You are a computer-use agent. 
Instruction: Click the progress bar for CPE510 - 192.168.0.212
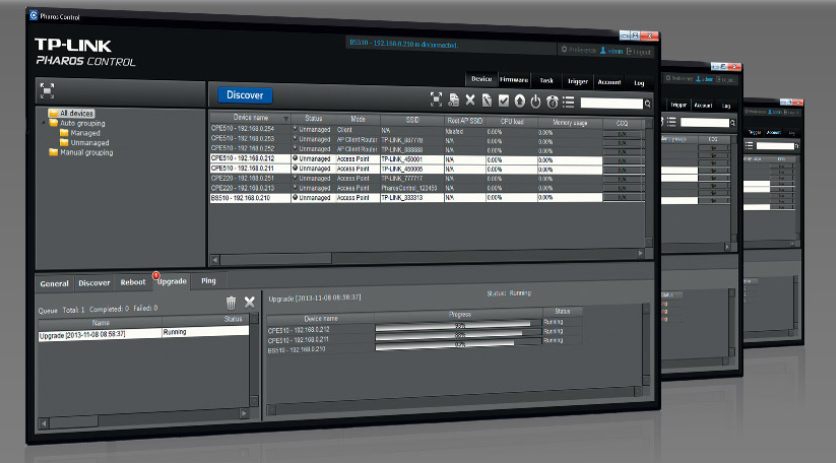tap(452, 327)
